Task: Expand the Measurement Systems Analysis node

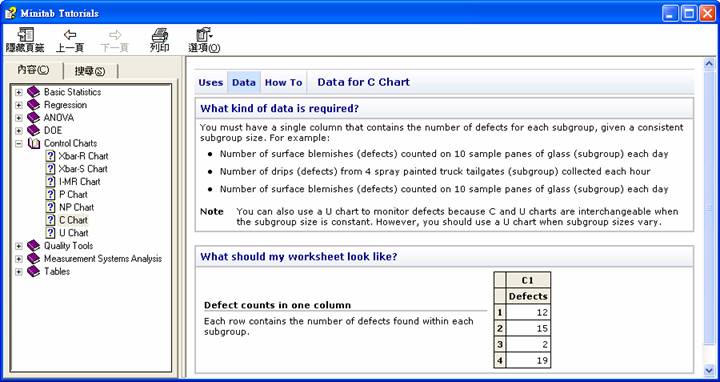Action: pyautogui.click(x=18, y=259)
